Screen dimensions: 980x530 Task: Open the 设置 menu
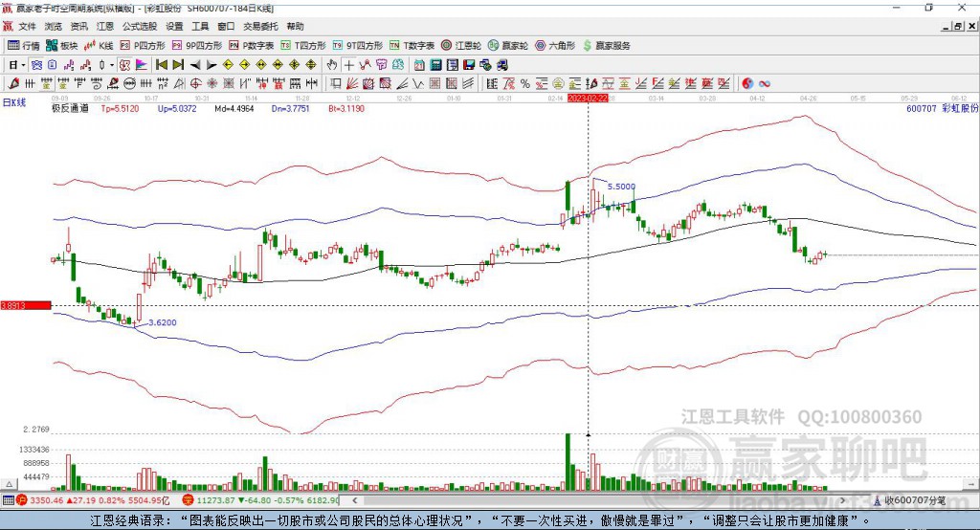point(174,26)
